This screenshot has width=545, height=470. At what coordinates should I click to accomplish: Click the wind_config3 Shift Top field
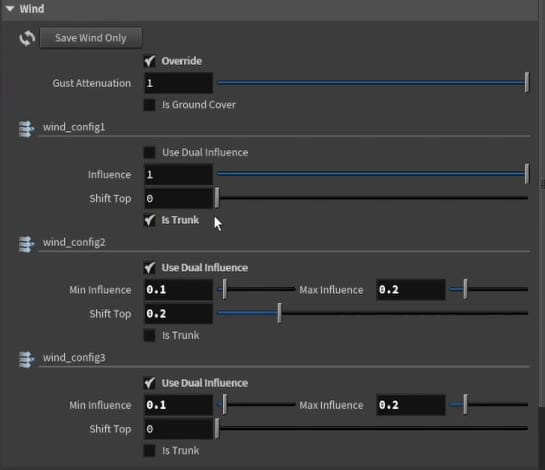coord(178,429)
